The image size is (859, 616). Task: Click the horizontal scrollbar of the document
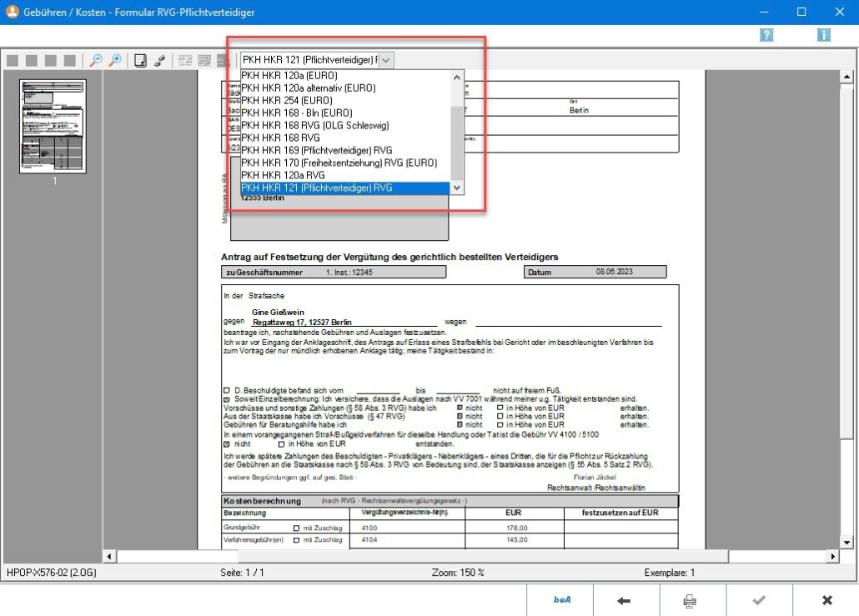coord(467,556)
